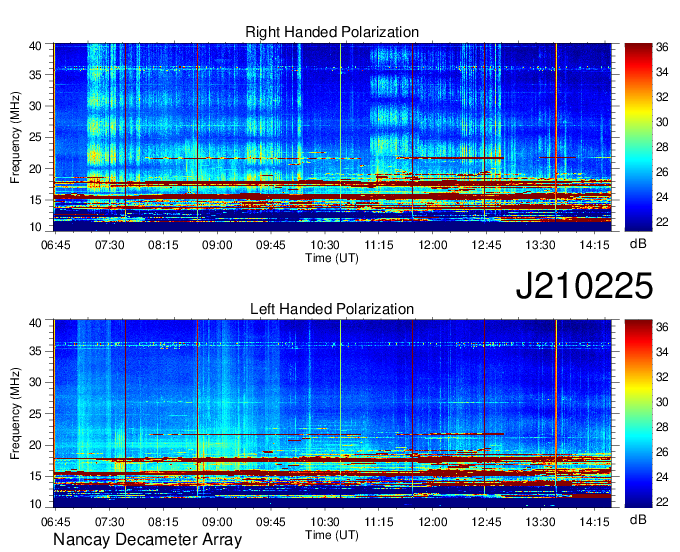
Task: Click "dB" unit label of Right Handed colorbar
Action: 638,244
